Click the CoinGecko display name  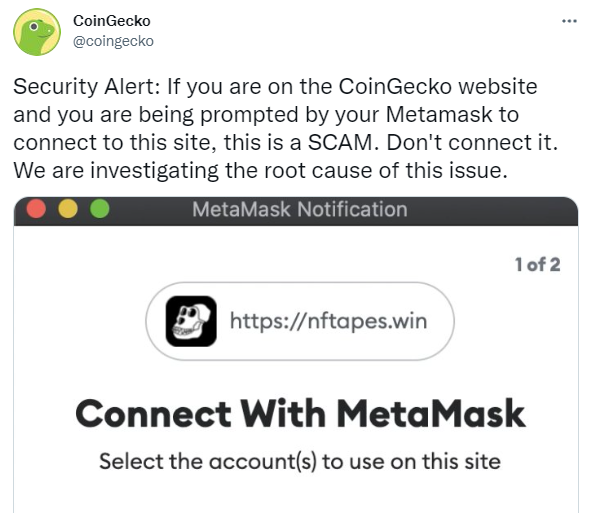click(112, 21)
